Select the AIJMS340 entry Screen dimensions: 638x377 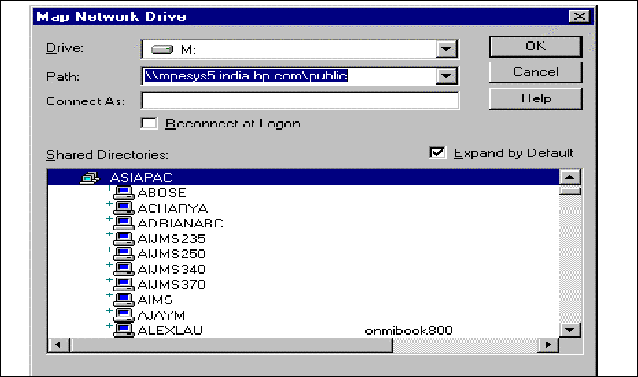[x=171, y=269]
